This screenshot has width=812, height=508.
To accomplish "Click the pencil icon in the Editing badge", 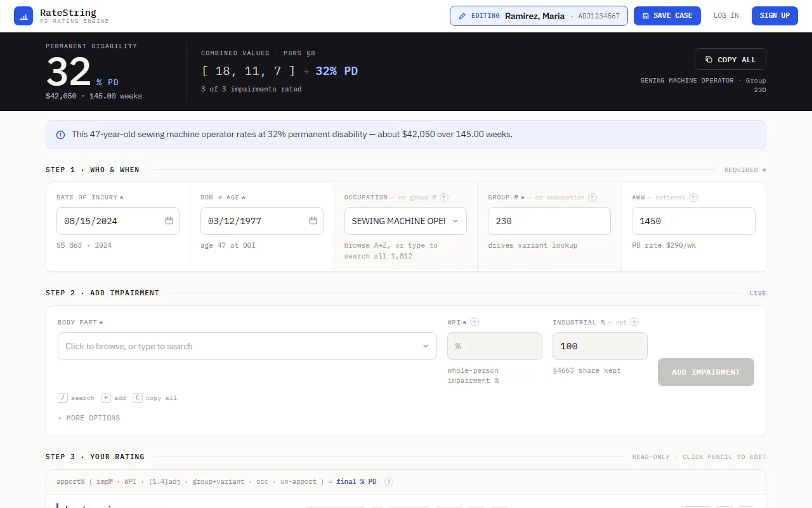I will tap(462, 16).
